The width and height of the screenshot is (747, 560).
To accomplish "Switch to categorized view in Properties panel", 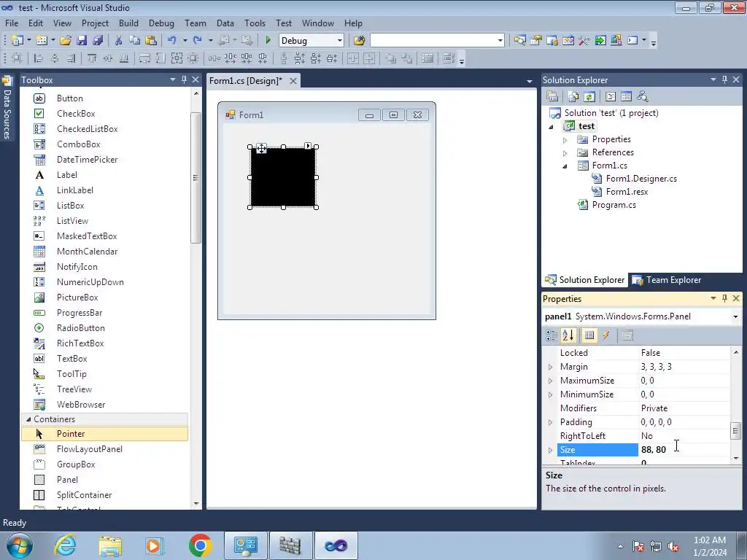I will coord(551,335).
